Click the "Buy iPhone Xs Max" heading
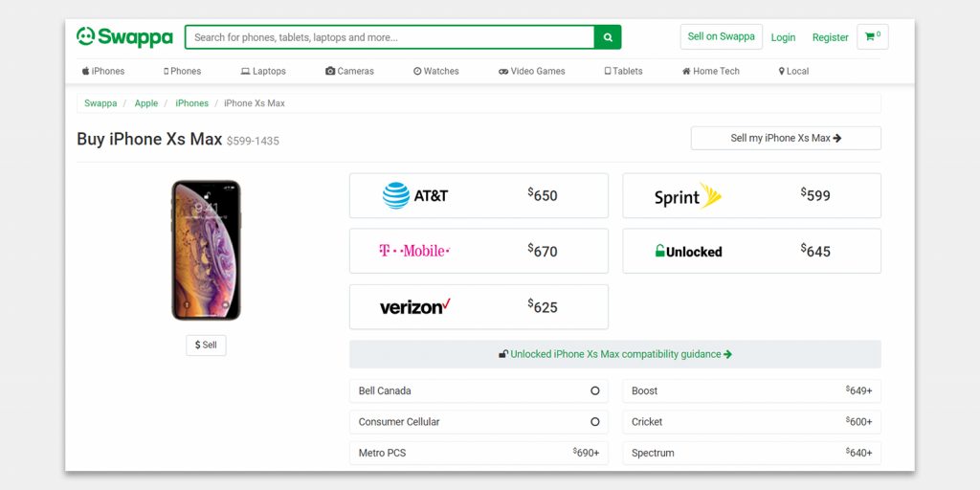This screenshot has height=490, width=980. click(149, 139)
